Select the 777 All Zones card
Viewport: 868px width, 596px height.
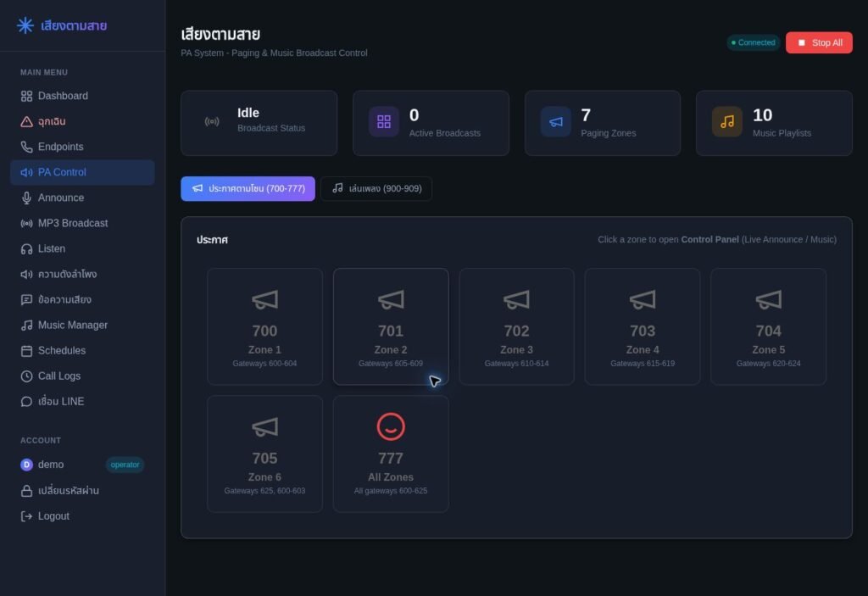coord(391,454)
